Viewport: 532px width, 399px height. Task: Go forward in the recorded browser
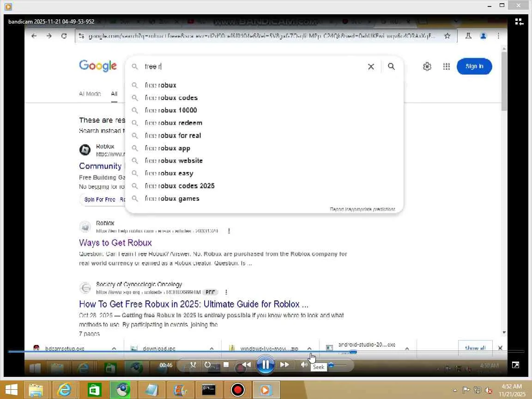pos(49,36)
